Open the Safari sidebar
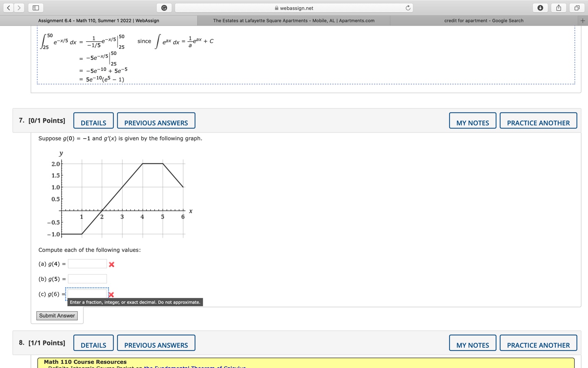Image resolution: width=588 pixels, height=368 pixels. (35, 7)
